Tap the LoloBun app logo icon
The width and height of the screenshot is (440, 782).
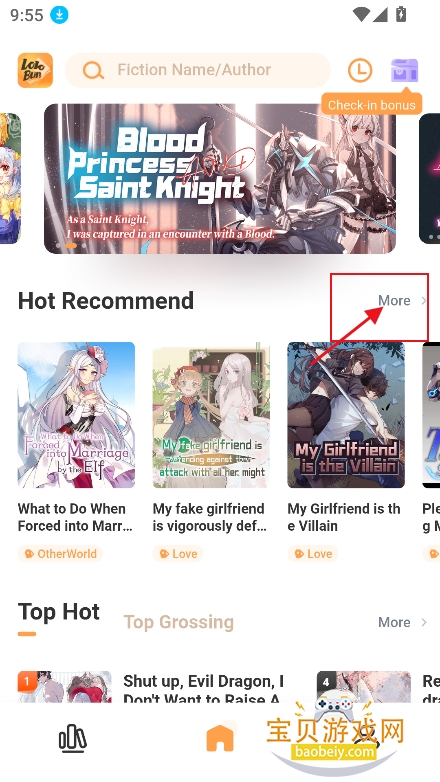[x=35, y=70]
